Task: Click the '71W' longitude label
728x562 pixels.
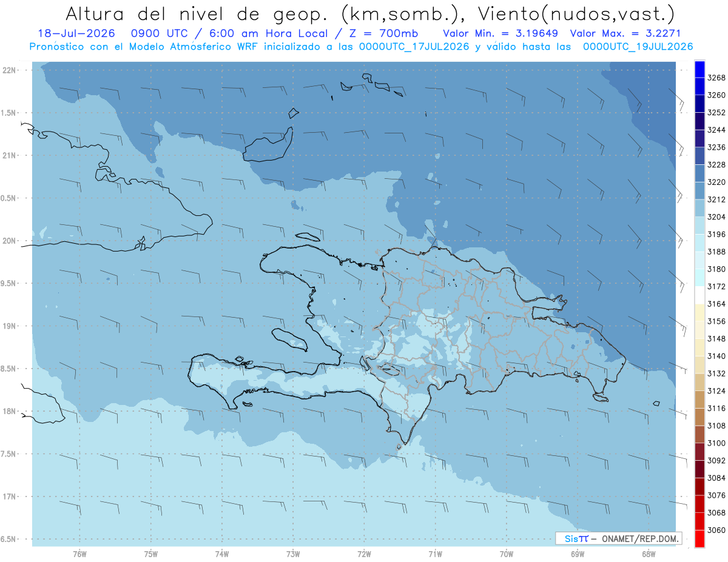Action: pos(435,554)
